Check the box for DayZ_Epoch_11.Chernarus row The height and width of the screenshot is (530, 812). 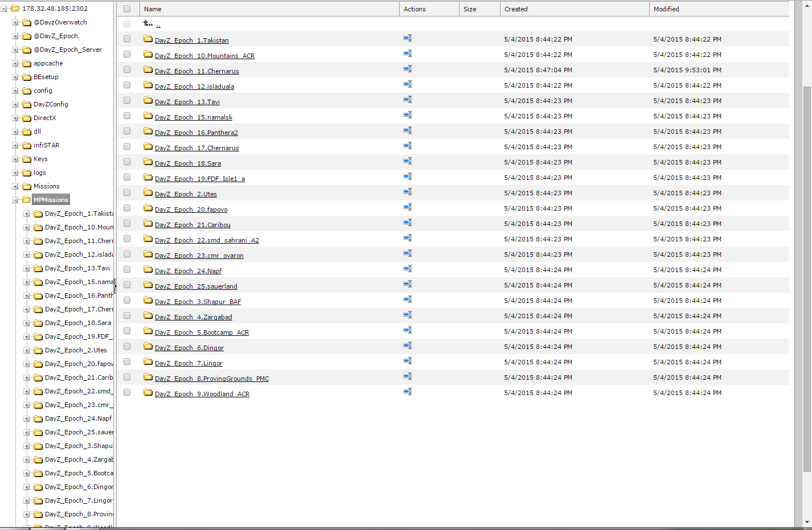127,69
